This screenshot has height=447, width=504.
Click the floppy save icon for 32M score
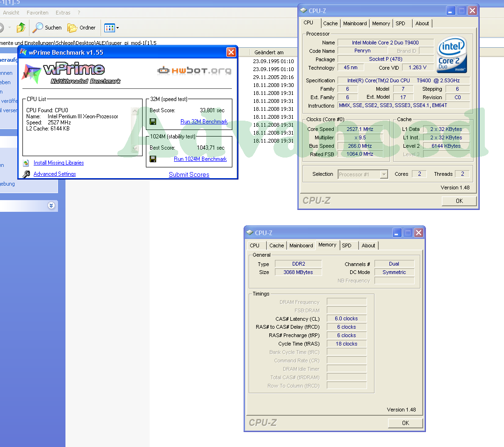[x=153, y=122]
